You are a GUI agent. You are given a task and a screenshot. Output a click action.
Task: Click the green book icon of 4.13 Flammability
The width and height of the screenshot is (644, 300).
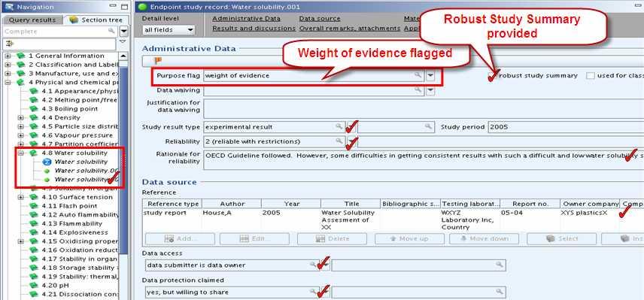34,223
